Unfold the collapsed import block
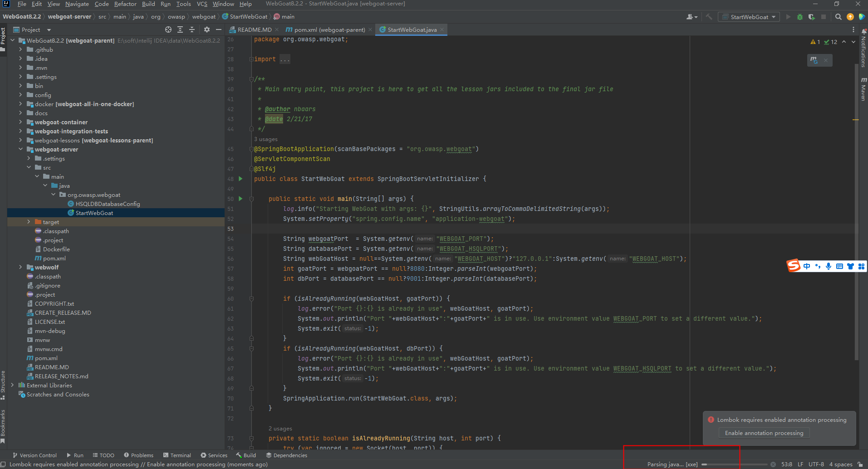The width and height of the screenshot is (868, 469). point(251,59)
